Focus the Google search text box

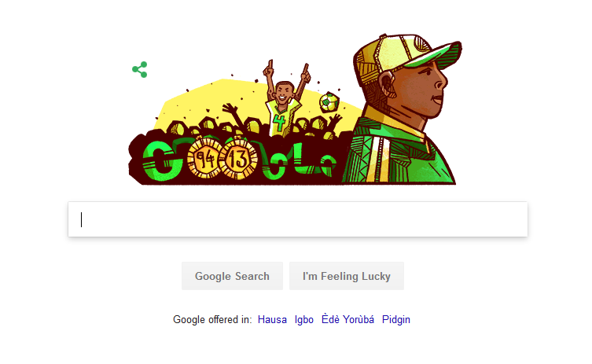point(298,219)
